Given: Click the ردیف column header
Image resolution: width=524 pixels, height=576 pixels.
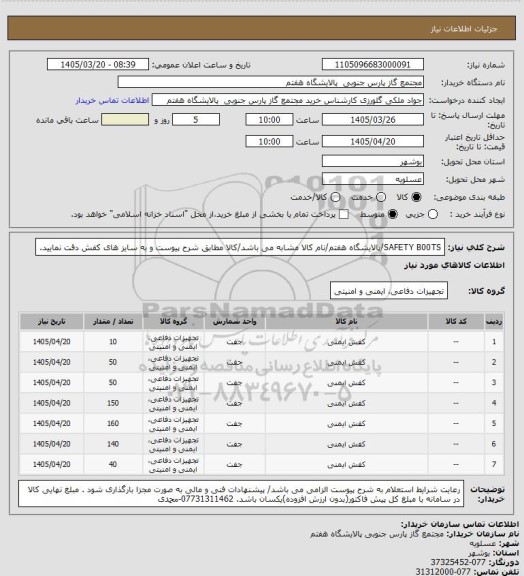Looking at the screenshot, I should 494,322.
